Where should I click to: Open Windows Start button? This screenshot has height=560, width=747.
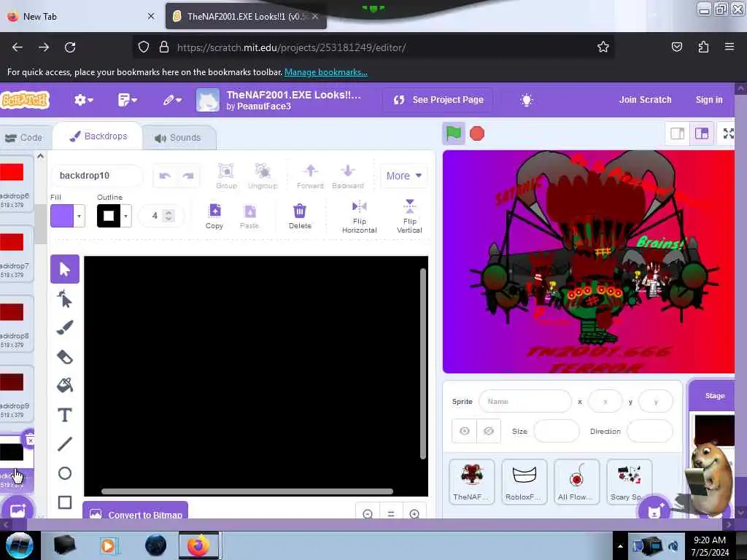(x=19, y=545)
